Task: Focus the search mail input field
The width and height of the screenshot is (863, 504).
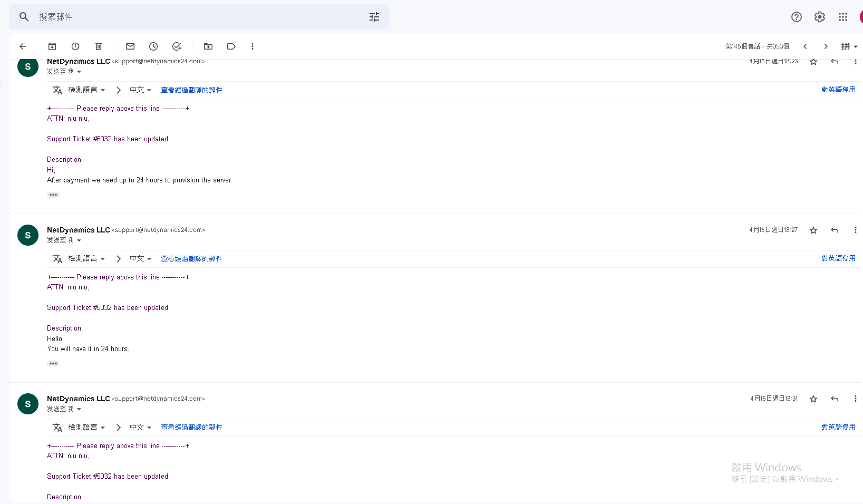Action: [200, 17]
